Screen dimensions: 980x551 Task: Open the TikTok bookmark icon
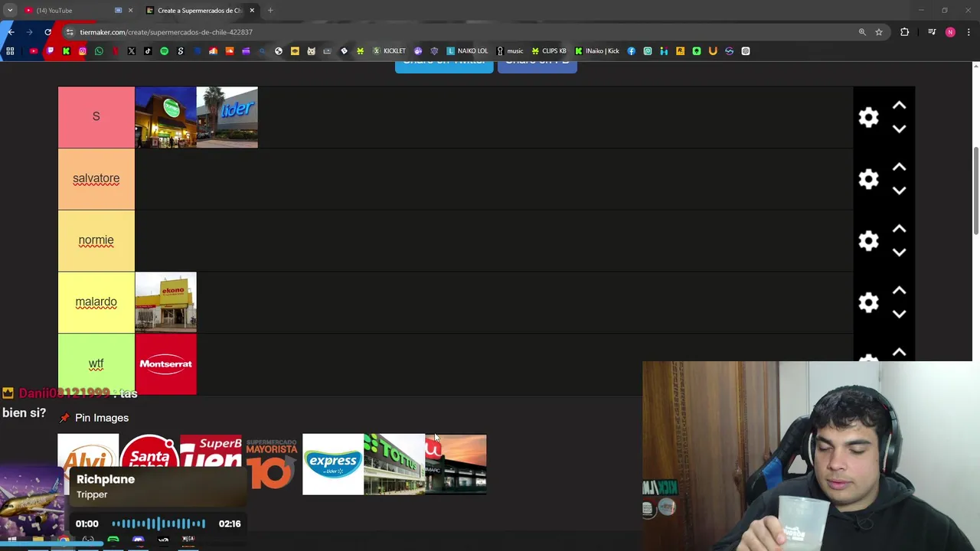148,51
